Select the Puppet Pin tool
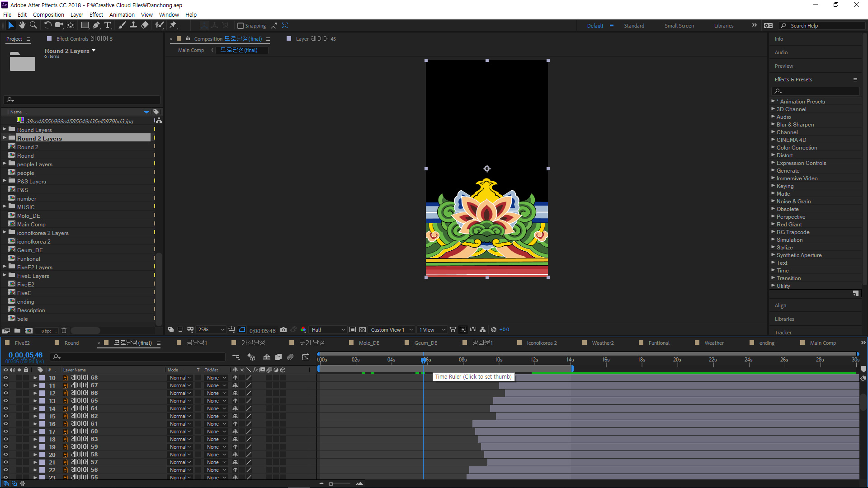868x488 pixels. pyautogui.click(x=173, y=25)
